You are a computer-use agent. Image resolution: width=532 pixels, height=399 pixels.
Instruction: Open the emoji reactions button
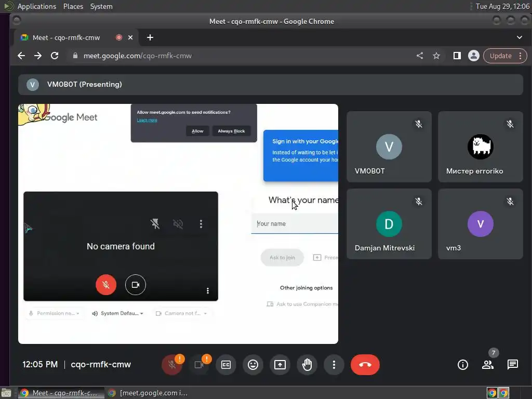[253, 365]
